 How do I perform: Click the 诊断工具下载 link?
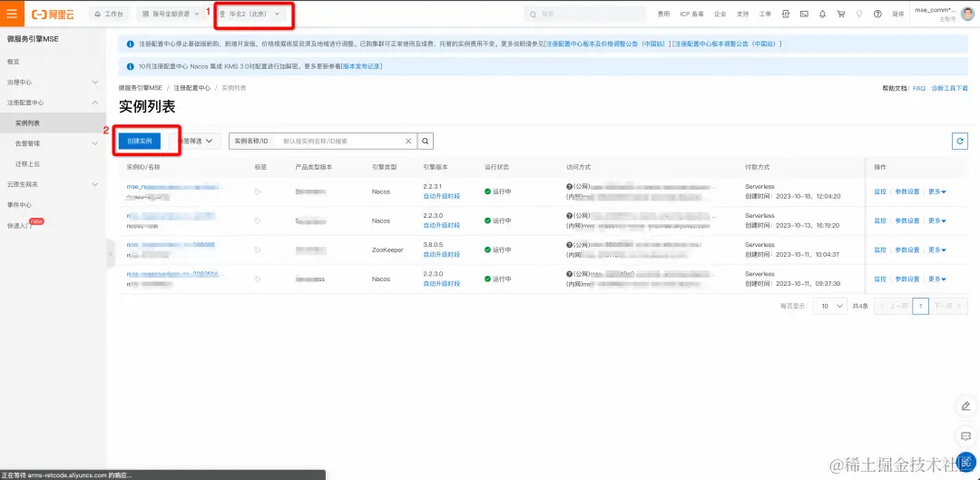pos(949,89)
